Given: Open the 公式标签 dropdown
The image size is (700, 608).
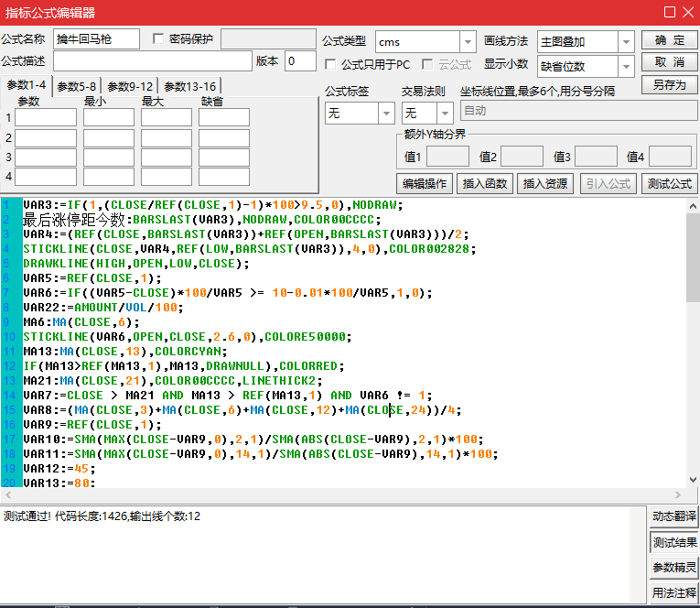Looking at the screenshot, I should (x=385, y=113).
